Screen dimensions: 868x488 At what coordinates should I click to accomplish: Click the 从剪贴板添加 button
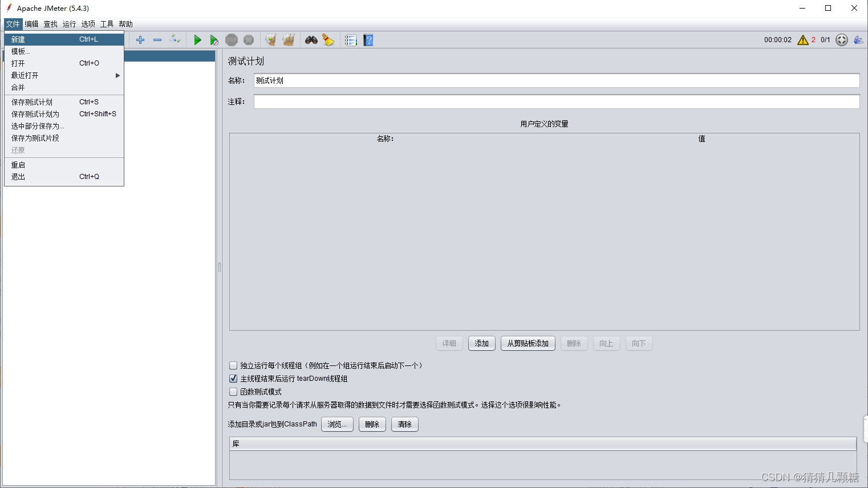(x=528, y=343)
